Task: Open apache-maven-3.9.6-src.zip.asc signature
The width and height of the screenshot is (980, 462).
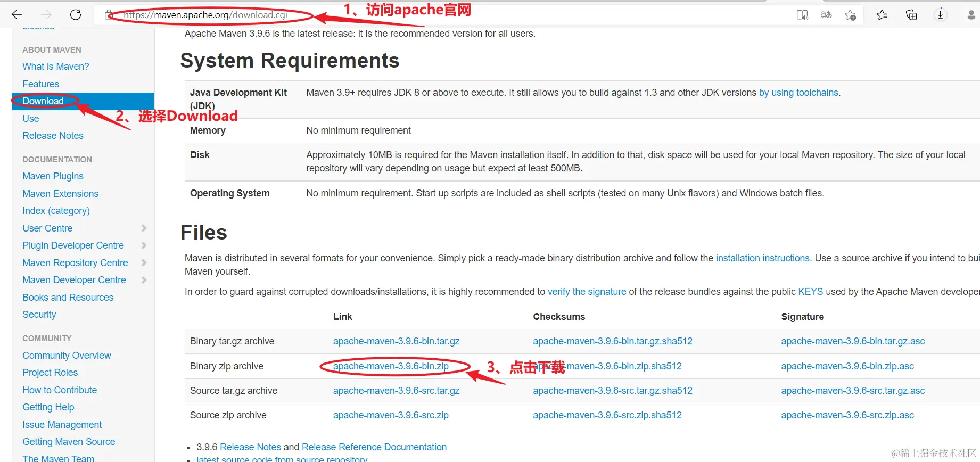Action: point(847,415)
